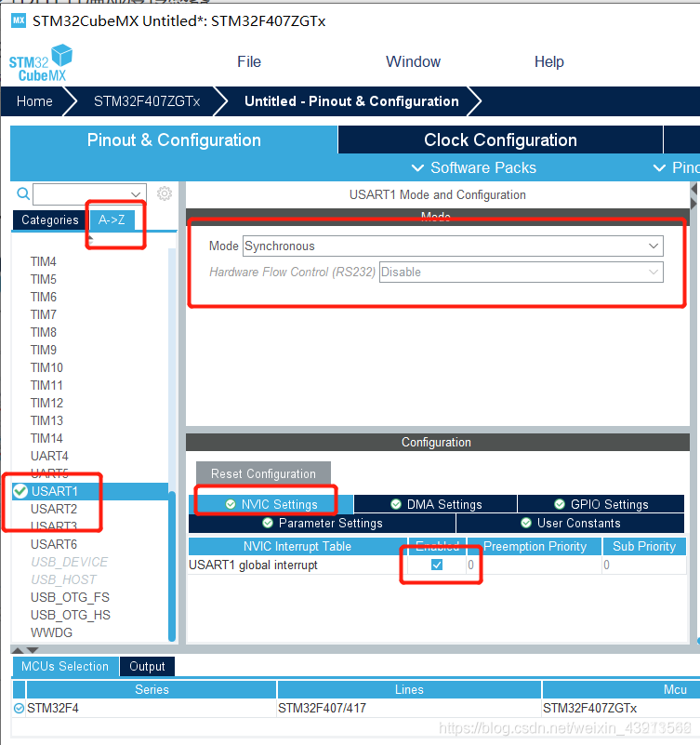700x745 pixels.
Task: Click the Lines column header
Action: (409, 689)
